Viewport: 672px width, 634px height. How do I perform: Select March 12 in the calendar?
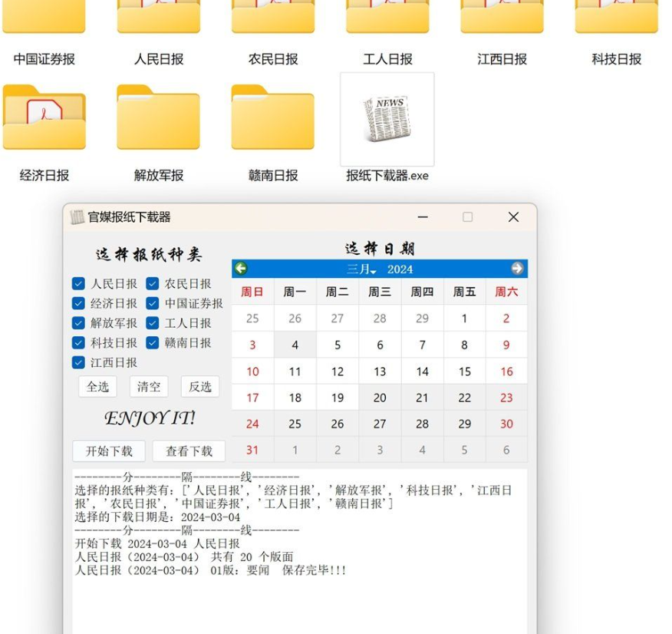(338, 371)
